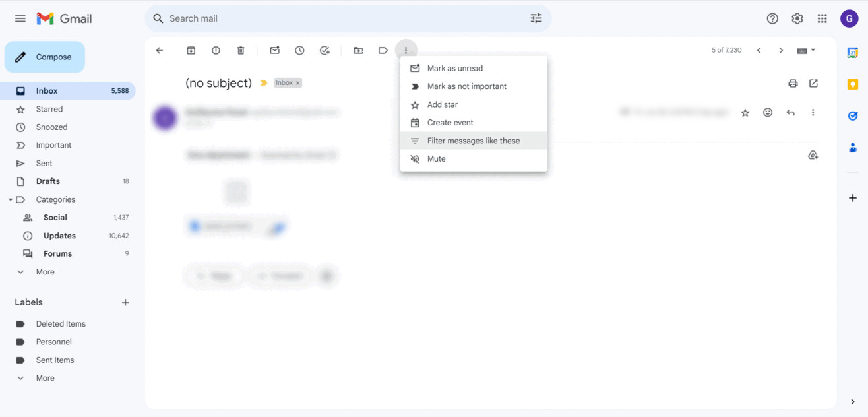Click the Labels tag icon in toolbar
The height and width of the screenshot is (417, 868).
tap(383, 50)
